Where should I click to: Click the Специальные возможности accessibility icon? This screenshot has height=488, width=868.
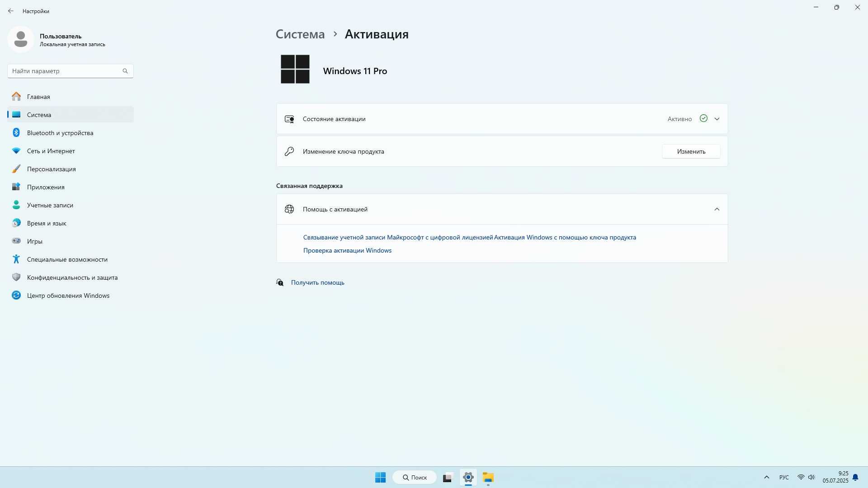pyautogui.click(x=16, y=259)
